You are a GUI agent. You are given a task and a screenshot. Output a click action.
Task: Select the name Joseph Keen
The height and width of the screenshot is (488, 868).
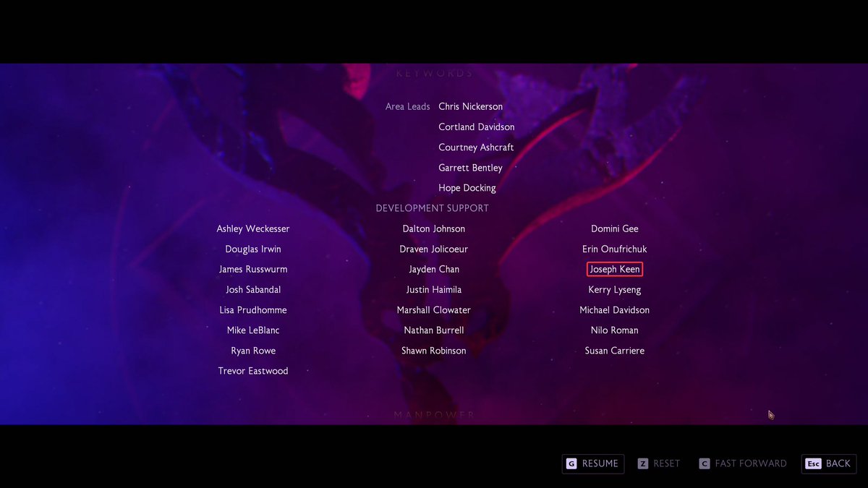coord(614,269)
